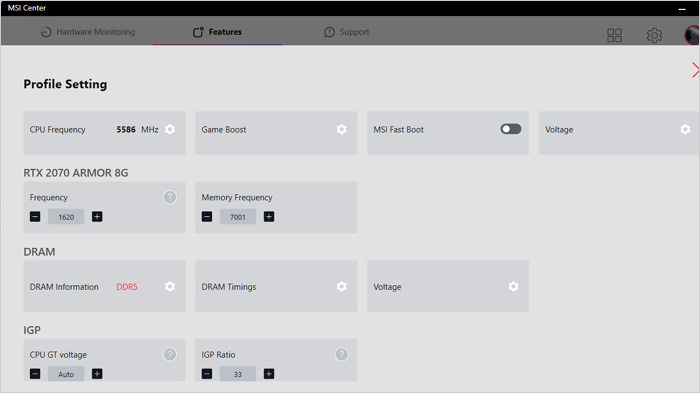The height and width of the screenshot is (393, 700).
Task: Click the DRAM section heading
Action: point(39,252)
